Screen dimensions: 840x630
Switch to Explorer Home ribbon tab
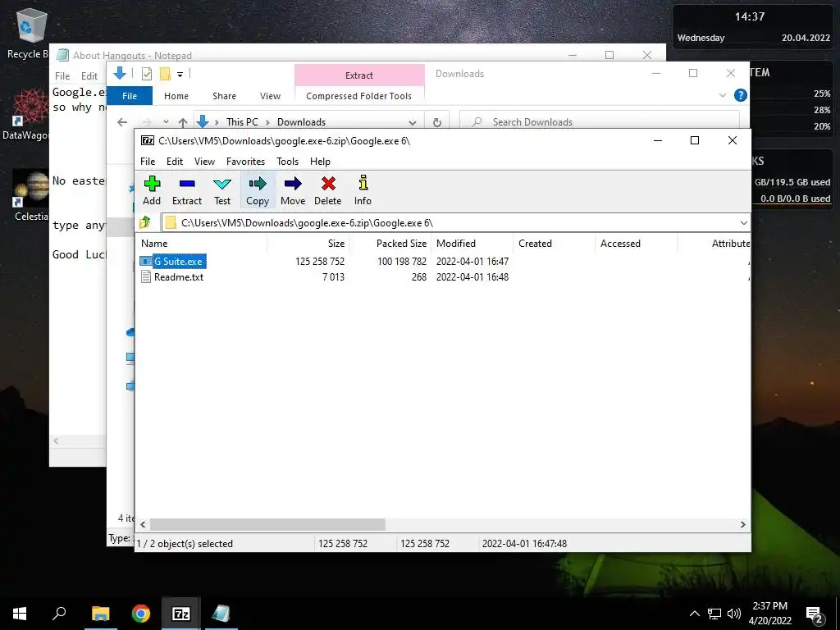tap(176, 96)
